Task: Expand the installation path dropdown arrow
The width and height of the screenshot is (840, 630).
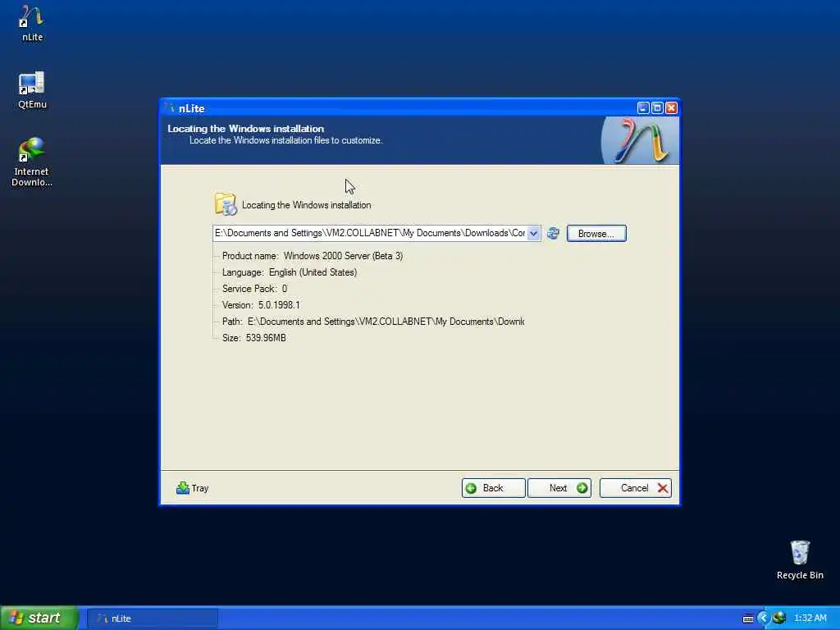Action: (x=533, y=234)
